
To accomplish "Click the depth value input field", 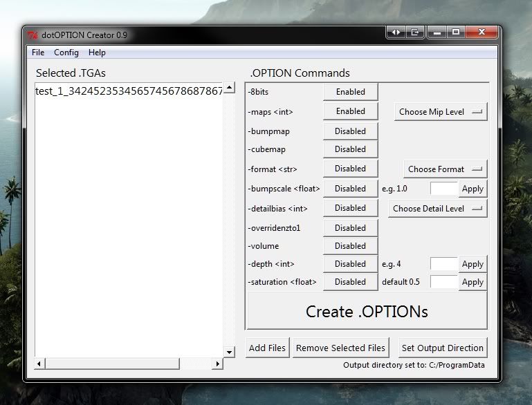I will (x=444, y=264).
